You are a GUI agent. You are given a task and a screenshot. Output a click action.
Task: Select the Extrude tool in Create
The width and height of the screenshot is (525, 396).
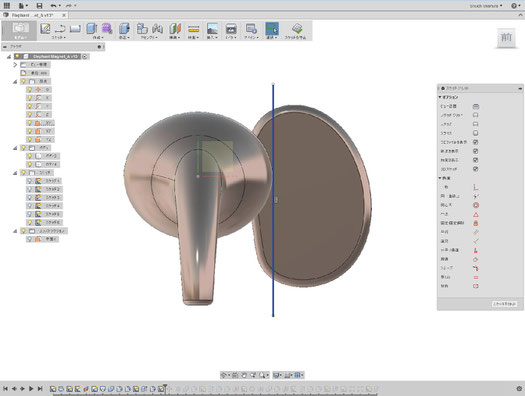pyautogui.click(x=91, y=28)
